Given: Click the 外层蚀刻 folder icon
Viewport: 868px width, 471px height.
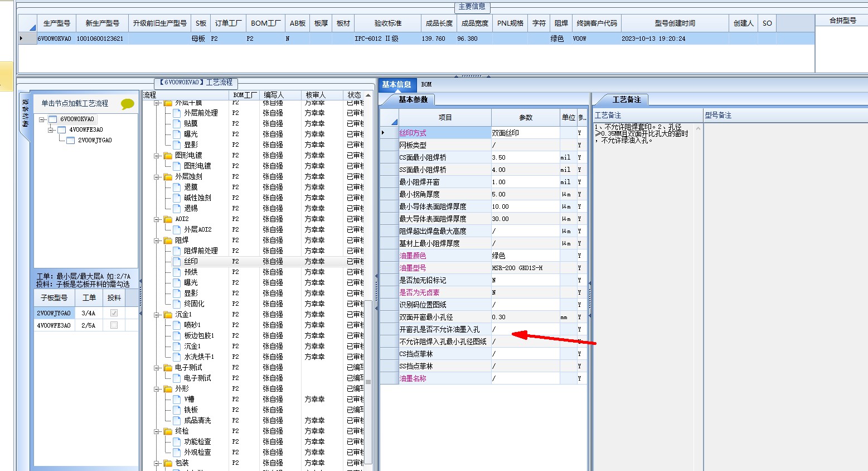Looking at the screenshot, I should pyautogui.click(x=168, y=176).
